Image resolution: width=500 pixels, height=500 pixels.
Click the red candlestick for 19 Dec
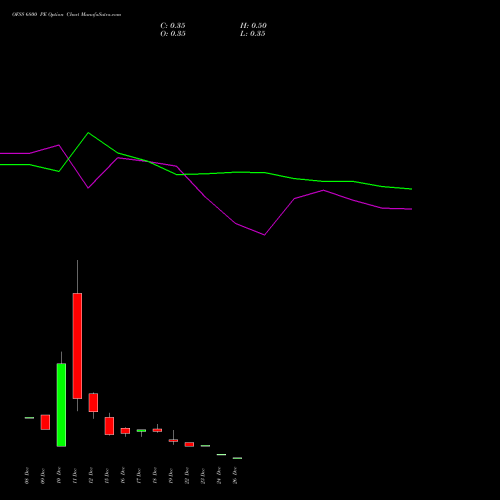tap(173, 440)
